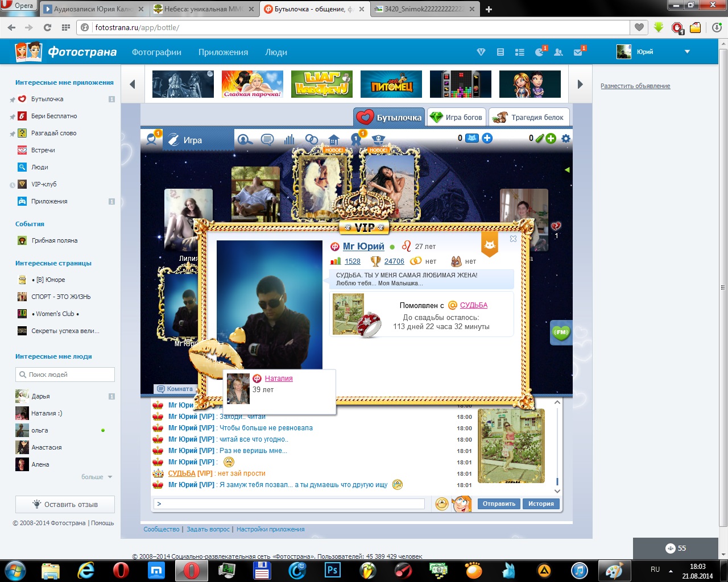
Task: Open the Бери Бесплатно sidebar app
Action: (54, 116)
